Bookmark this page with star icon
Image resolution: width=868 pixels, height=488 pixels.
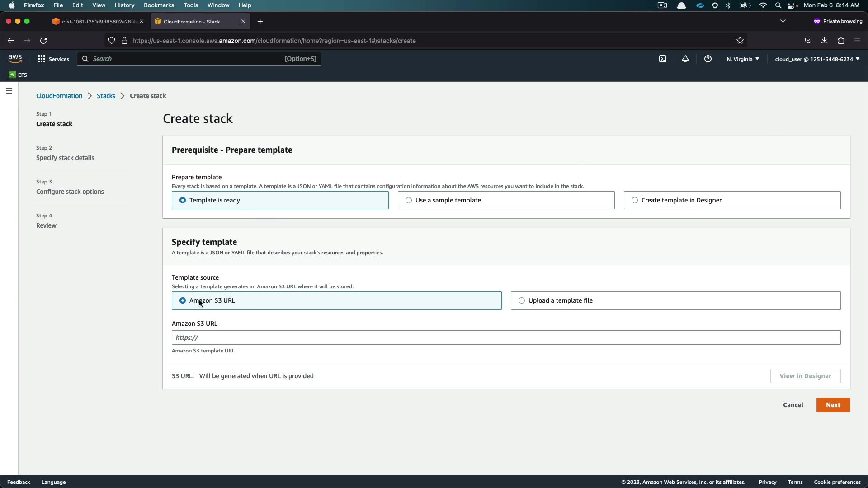[740, 41]
